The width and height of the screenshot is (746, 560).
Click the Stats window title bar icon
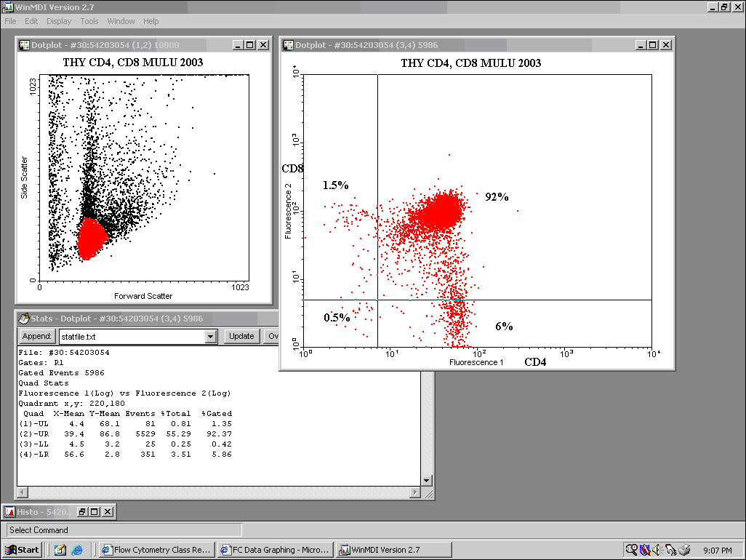[x=23, y=319]
